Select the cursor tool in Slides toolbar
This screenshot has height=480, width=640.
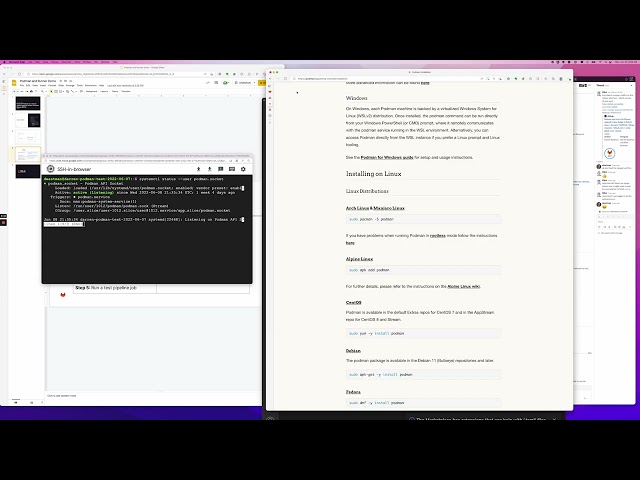pos(51,91)
